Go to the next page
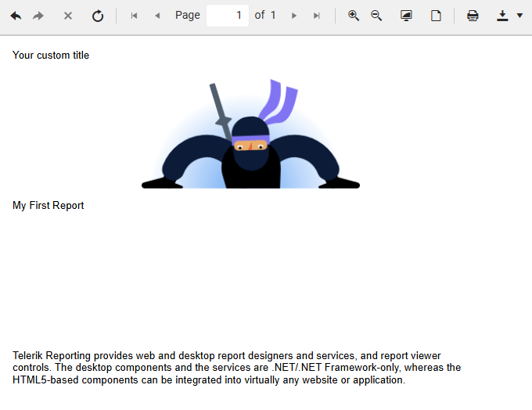 click(x=294, y=16)
